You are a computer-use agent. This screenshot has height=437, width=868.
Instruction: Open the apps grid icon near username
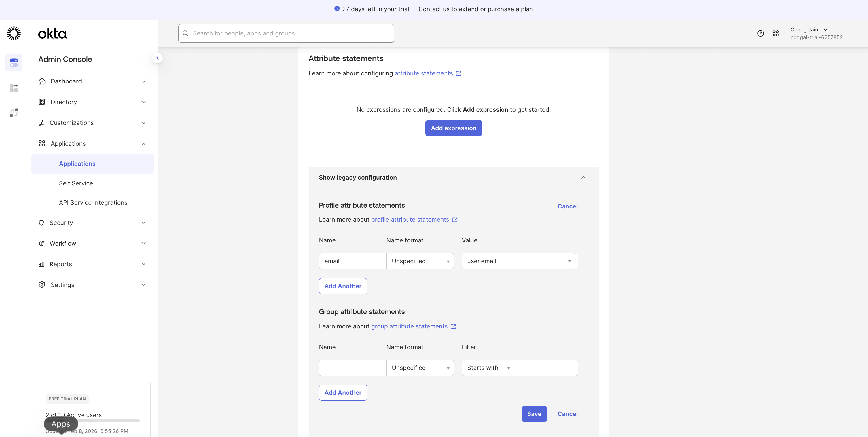tap(776, 33)
